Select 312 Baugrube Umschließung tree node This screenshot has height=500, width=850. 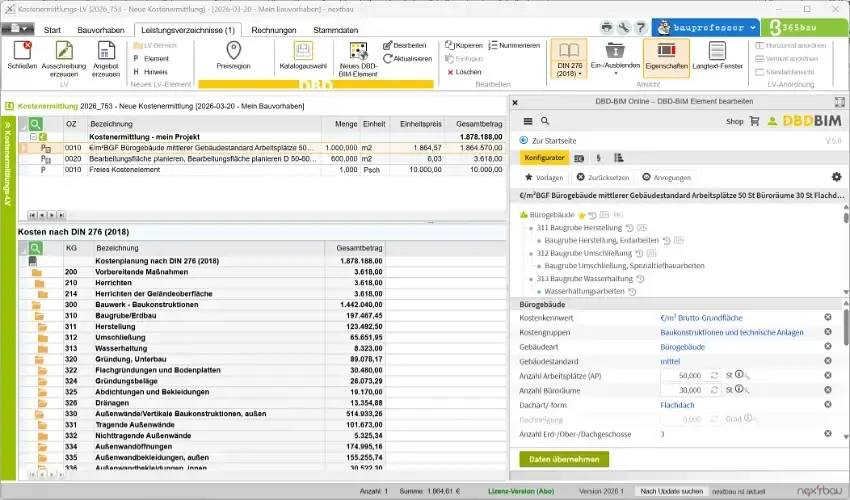tap(584, 253)
